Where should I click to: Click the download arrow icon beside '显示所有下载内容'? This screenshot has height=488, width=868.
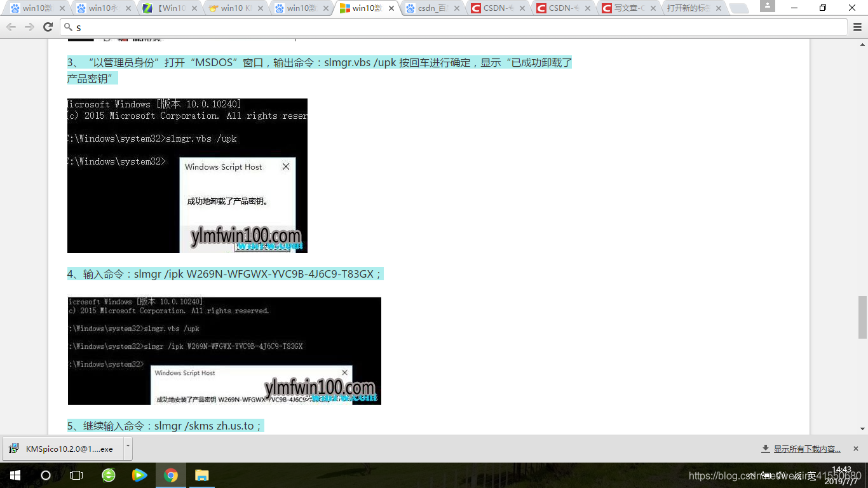[766, 449]
